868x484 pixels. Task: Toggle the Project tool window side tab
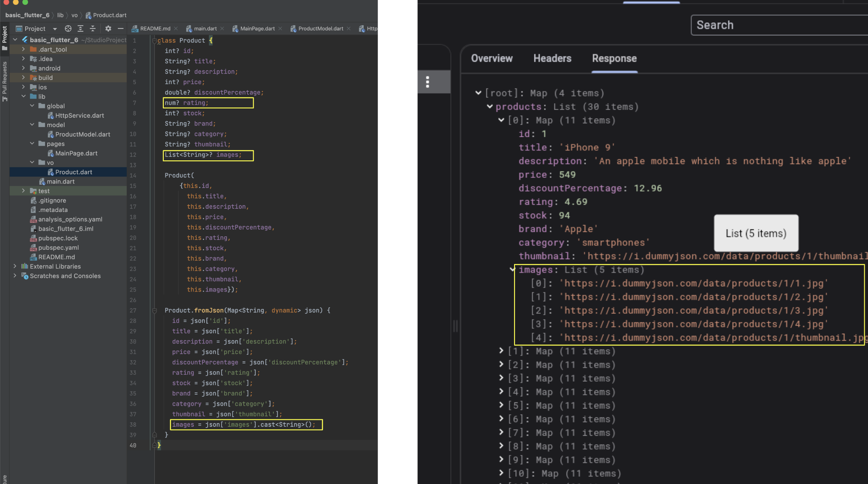coord(4,38)
